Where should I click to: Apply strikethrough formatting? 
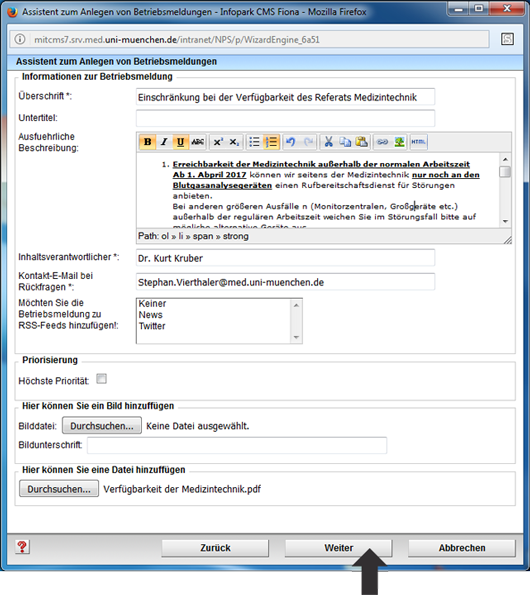click(x=197, y=142)
